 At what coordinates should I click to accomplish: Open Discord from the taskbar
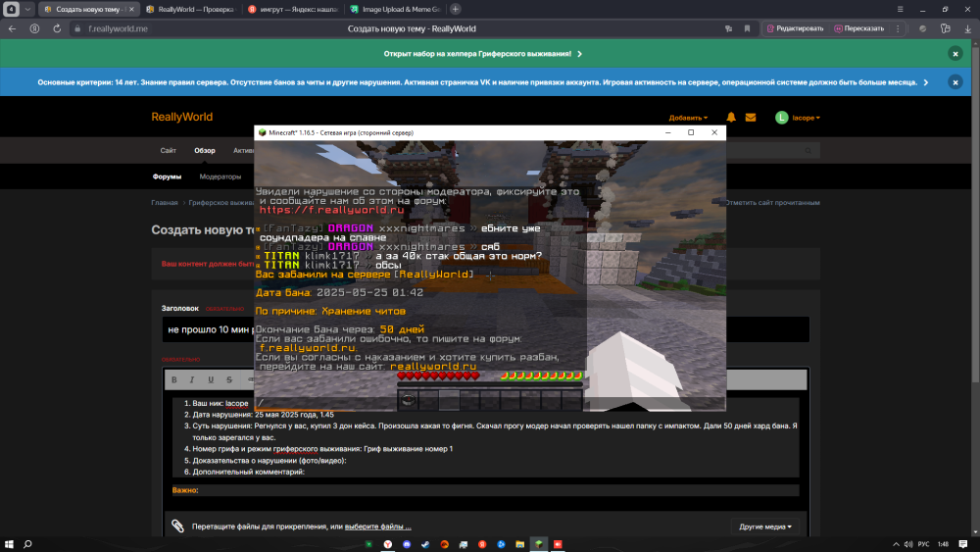(x=407, y=544)
